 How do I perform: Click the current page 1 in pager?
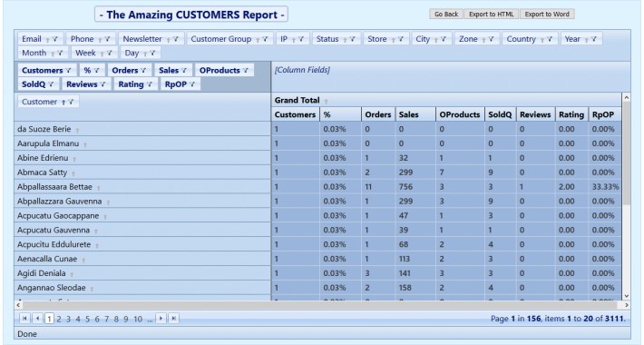click(49, 319)
